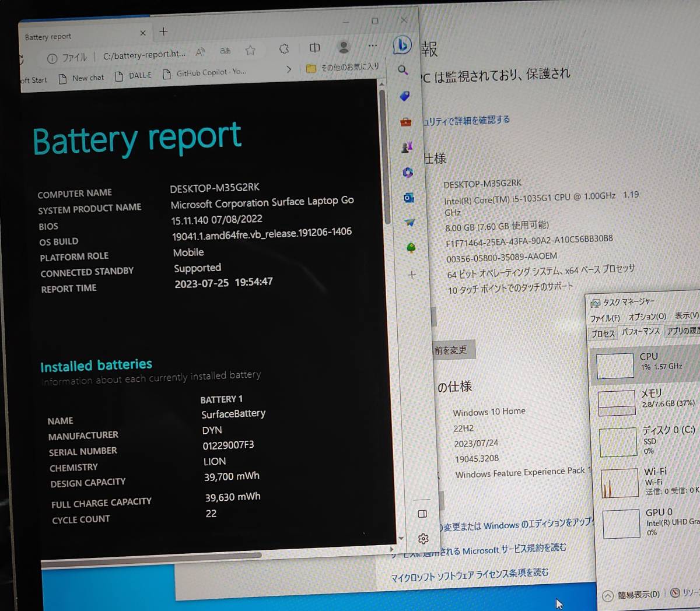Open the Drop paper-plane icon in Edge sidebar
The image size is (700, 611).
[x=410, y=223]
